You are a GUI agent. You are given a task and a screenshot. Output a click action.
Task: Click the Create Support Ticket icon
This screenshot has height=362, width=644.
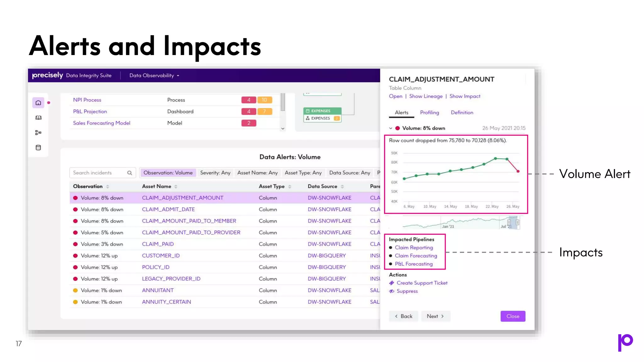tap(391, 283)
